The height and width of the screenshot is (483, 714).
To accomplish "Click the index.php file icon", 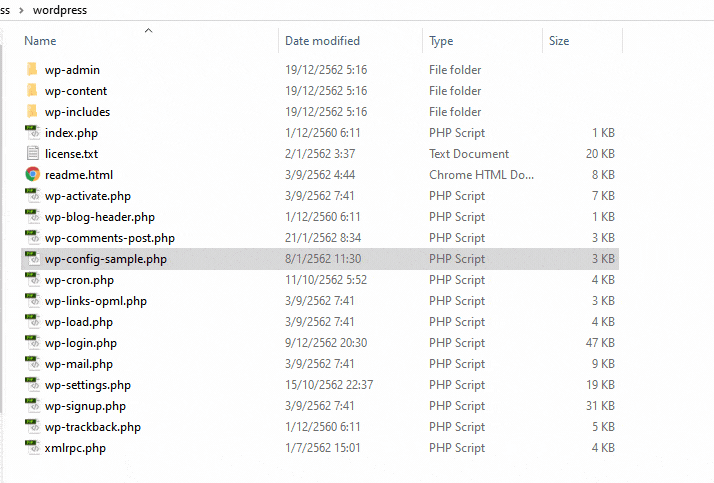I will [x=32, y=132].
